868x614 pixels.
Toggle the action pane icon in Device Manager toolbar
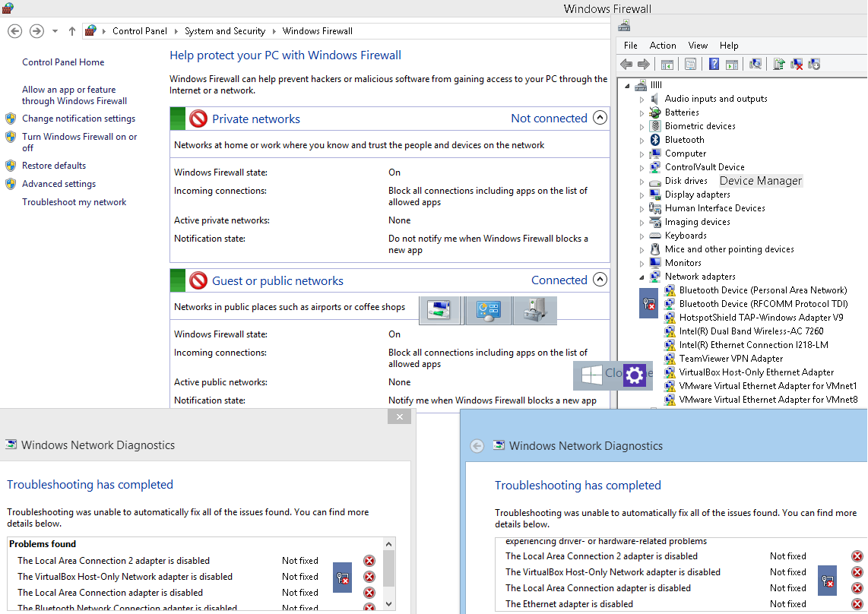point(732,65)
